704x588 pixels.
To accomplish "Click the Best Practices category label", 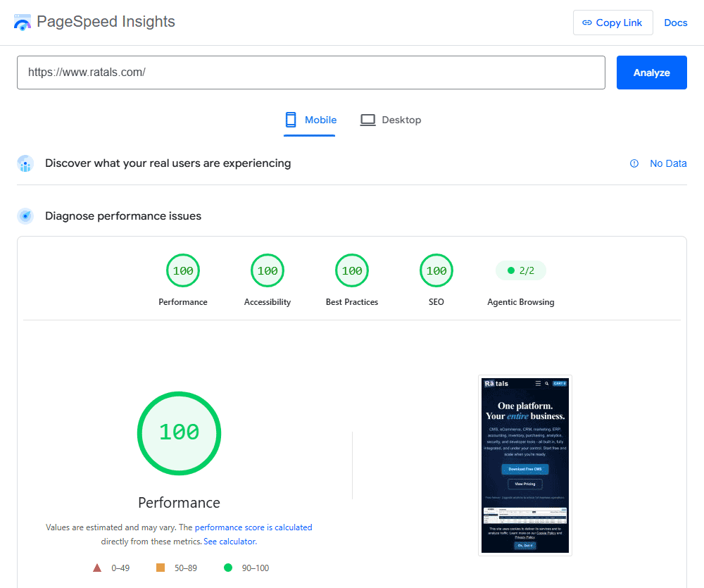I will 352,302.
